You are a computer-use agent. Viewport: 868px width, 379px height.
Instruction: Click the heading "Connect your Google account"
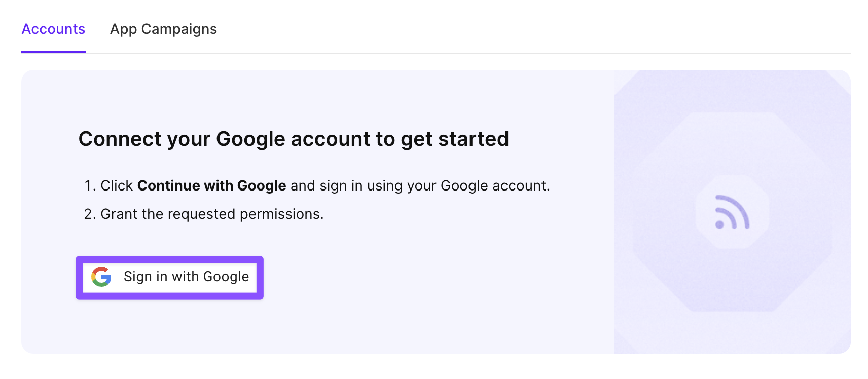coord(294,139)
